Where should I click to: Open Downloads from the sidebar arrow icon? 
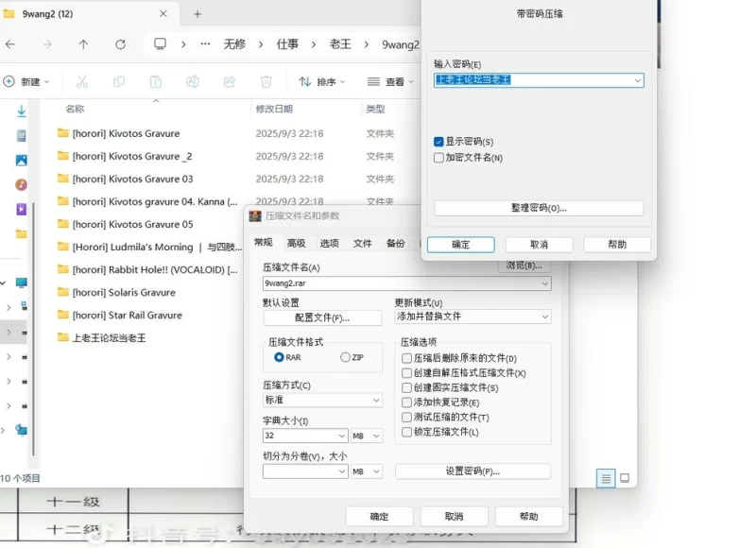(x=21, y=111)
